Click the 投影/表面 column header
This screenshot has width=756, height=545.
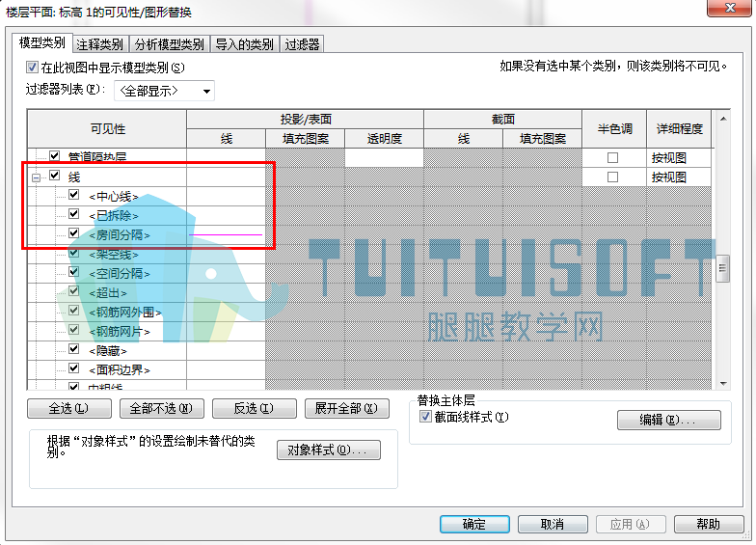(x=305, y=120)
